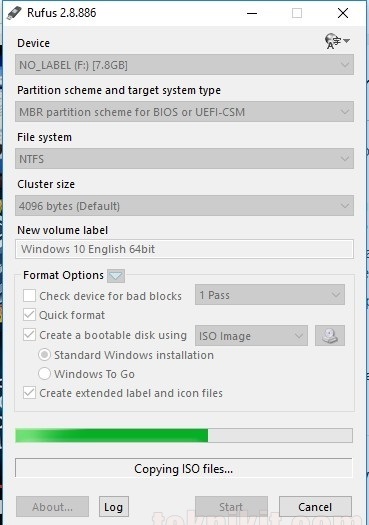This screenshot has width=369, height=525.
Task: Open the ISO Image type dropdown
Action: click(x=251, y=335)
